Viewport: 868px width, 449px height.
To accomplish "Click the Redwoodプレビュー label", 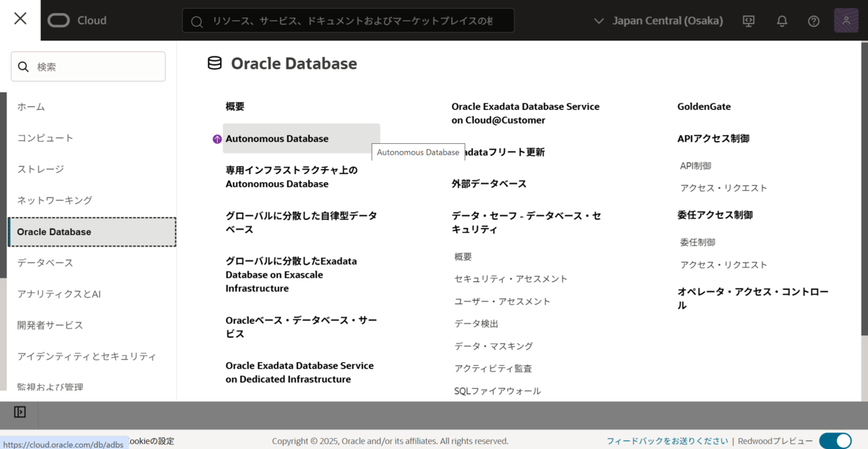I will (x=775, y=441).
